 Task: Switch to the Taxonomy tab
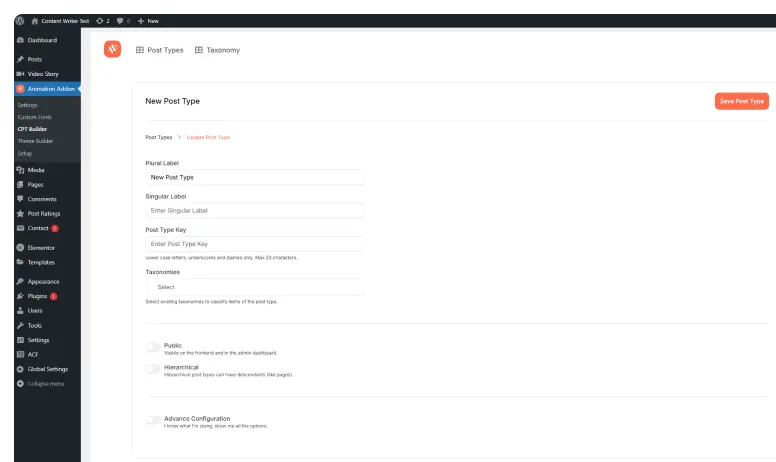(217, 50)
